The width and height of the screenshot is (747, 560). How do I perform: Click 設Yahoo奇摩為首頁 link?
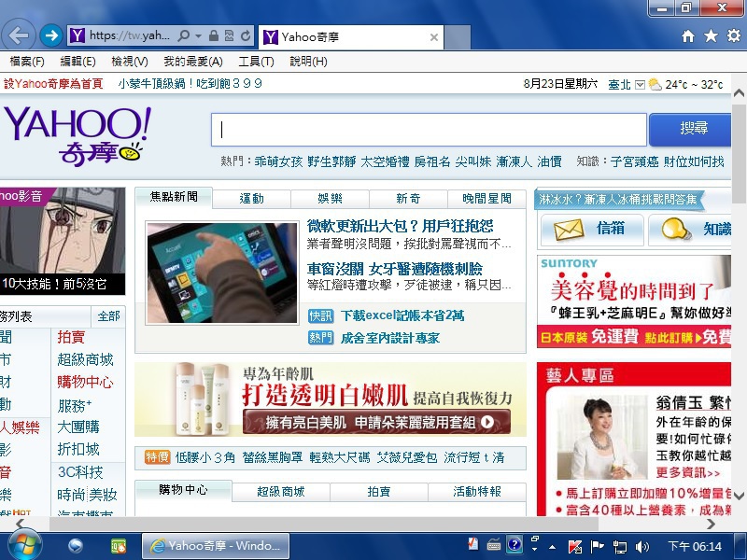53,84
